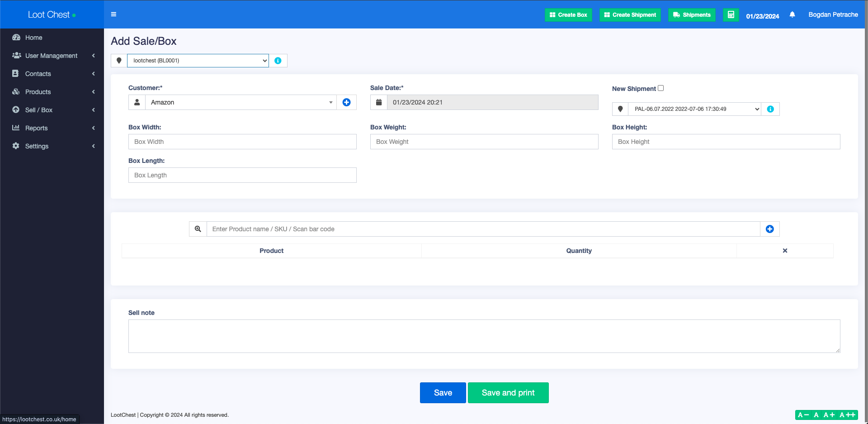Click the pin icon beside shipment dropdown

[620, 109]
